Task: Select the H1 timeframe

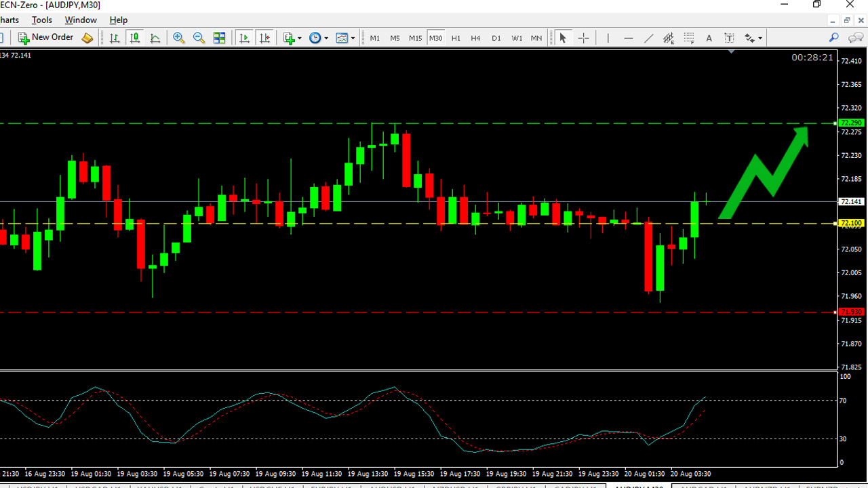Action: click(456, 38)
